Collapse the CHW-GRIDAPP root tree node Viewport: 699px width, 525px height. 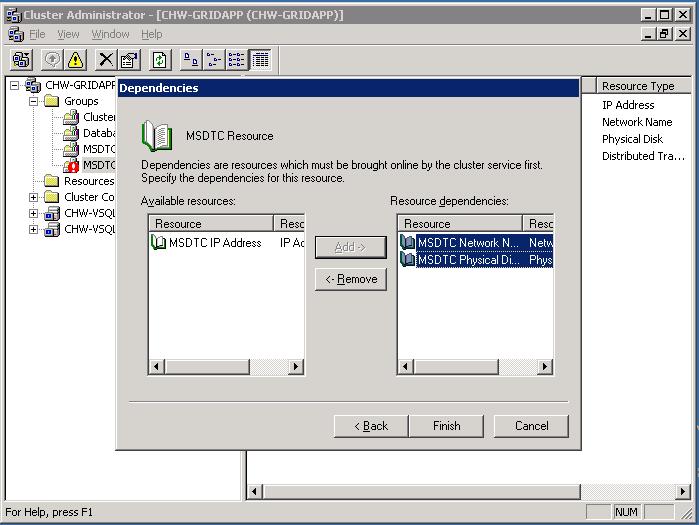point(14,85)
